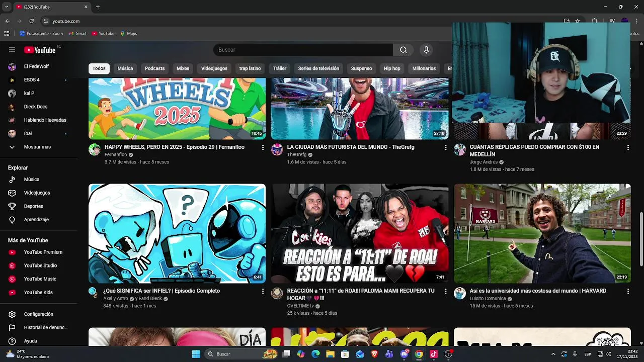Open Maps bookmark
The height and width of the screenshot is (362, 644).
(128, 34)
